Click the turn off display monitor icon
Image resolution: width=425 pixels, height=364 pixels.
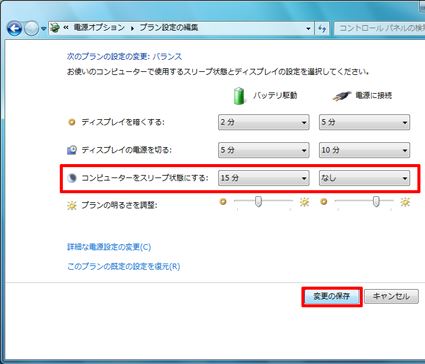pyautogui.click(x=72, y=150)
